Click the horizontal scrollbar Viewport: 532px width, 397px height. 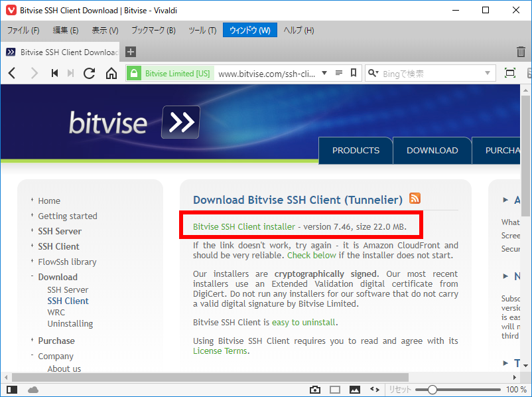click(210, 377)
